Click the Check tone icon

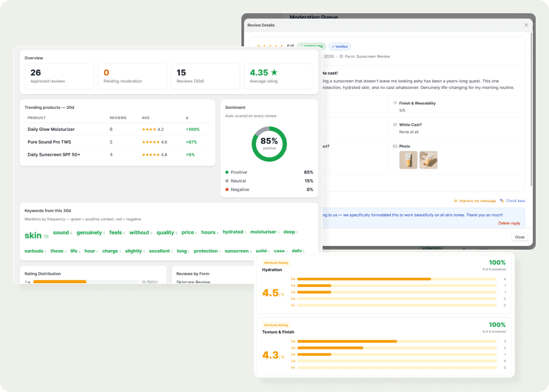502,200
